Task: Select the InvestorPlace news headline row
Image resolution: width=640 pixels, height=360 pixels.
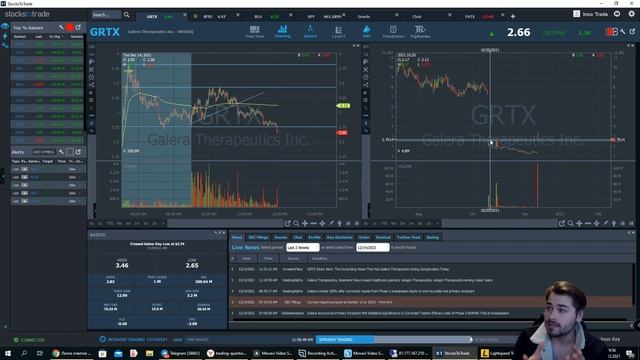Action: pos(431,269)
